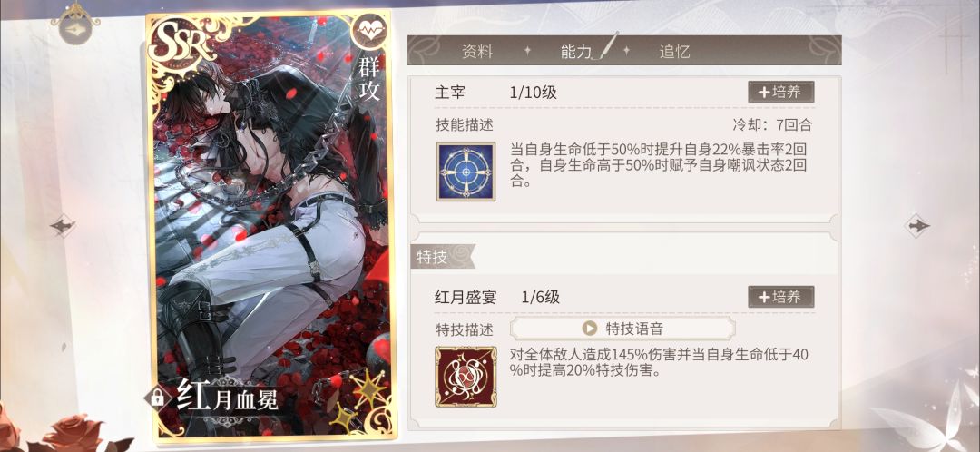
Task: Tap the back arrow in top-left corner
Action: click(75, 25)
